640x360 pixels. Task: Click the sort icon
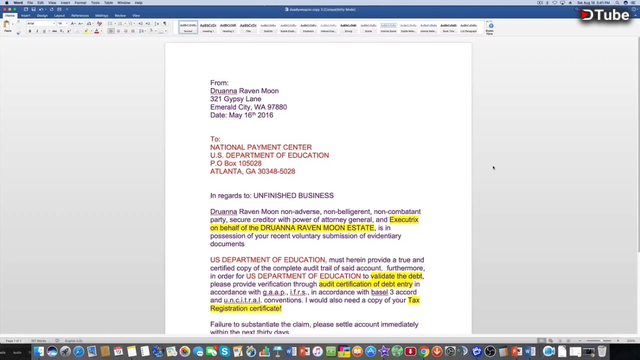tap(157, 23)
